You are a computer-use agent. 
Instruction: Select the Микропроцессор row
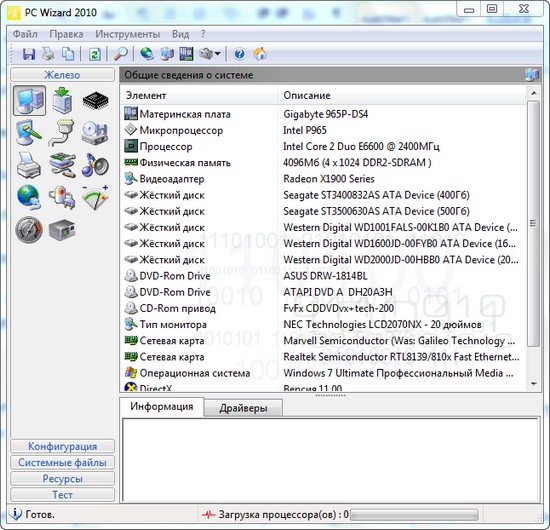323,130
